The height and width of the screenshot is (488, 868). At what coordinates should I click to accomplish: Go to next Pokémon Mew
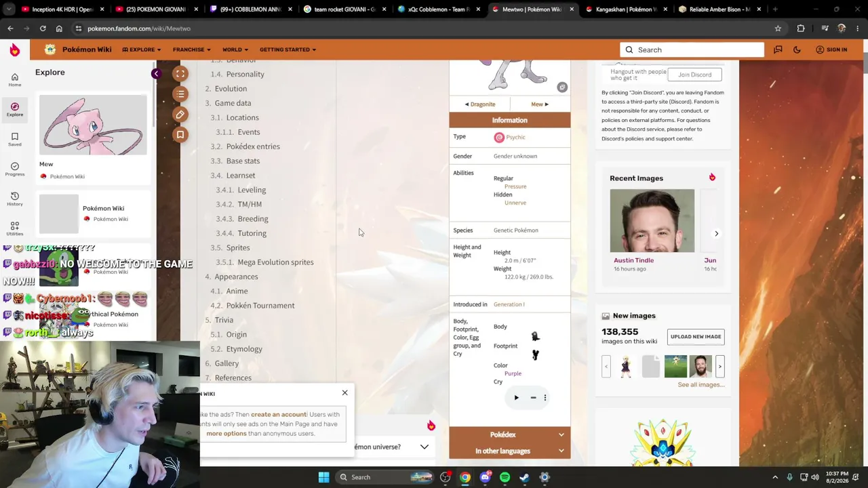coord(540,104)
